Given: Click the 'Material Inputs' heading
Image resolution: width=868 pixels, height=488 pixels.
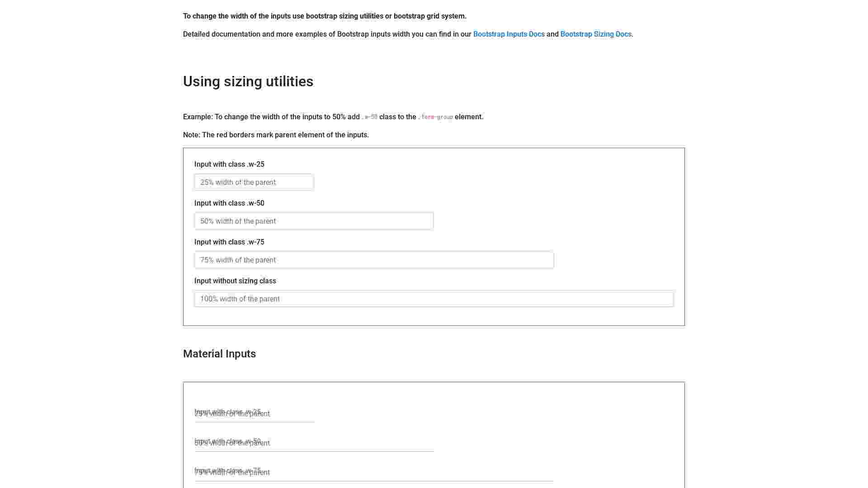Looking at the screenshot, I should (220, 354).
